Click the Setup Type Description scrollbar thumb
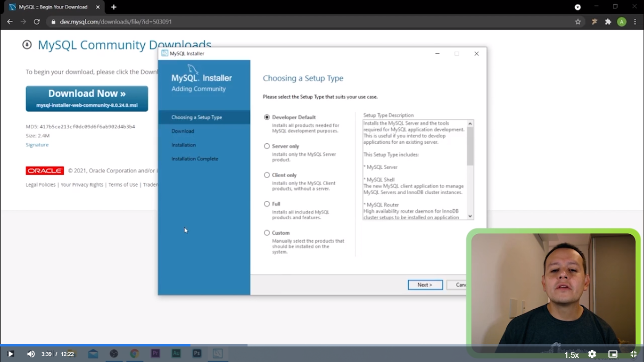Viewport: 644px width, 362px height. (x=470, y=146)
